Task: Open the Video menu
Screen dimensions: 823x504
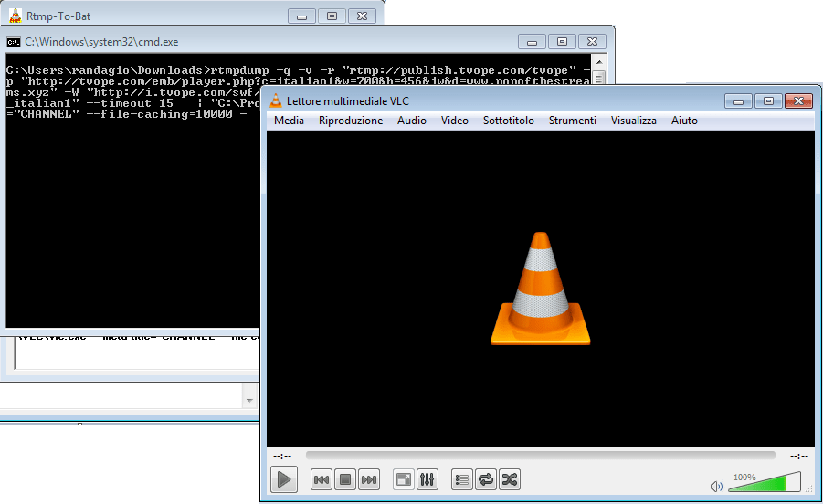Action: pos(455,121)
